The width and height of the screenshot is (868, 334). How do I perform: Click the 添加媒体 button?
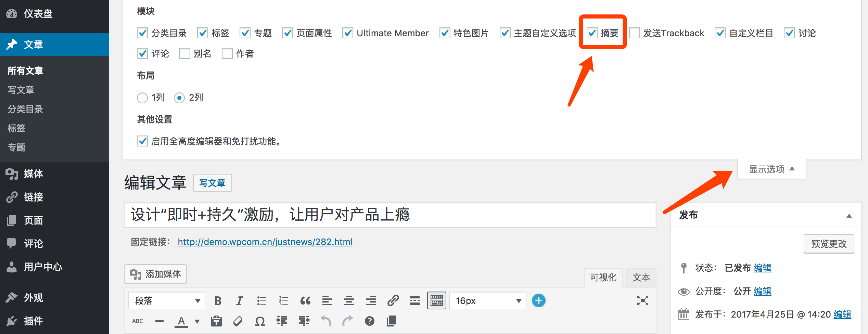pos(155,274)
